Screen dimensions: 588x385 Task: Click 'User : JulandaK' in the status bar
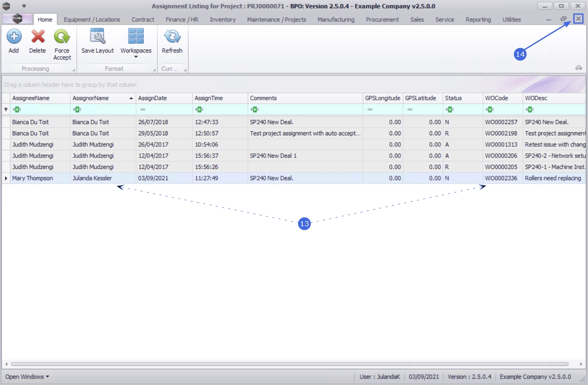point(380,377)
